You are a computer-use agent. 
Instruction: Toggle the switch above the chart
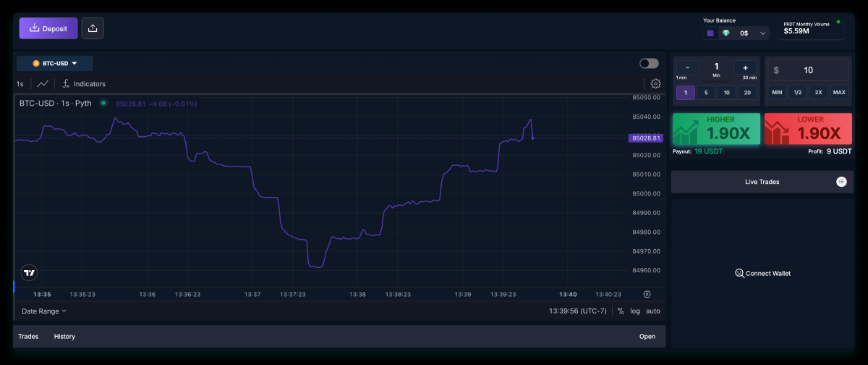(649, 64)
